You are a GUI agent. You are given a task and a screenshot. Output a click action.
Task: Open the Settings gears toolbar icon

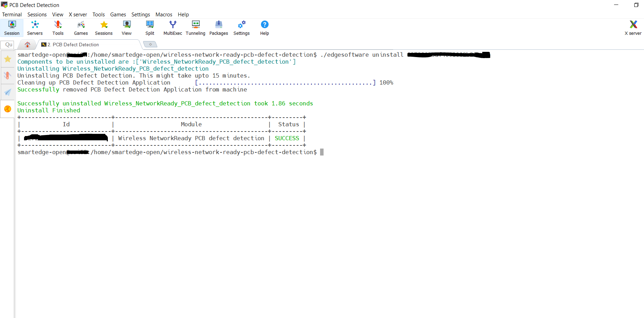pyautogui.click(x=241, y=28)
